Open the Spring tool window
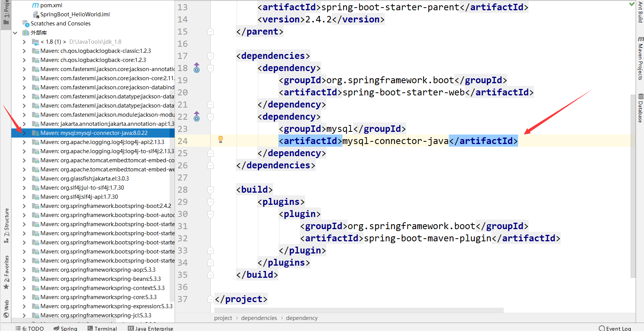Viewport: 644px width, 331px height. 65,328
